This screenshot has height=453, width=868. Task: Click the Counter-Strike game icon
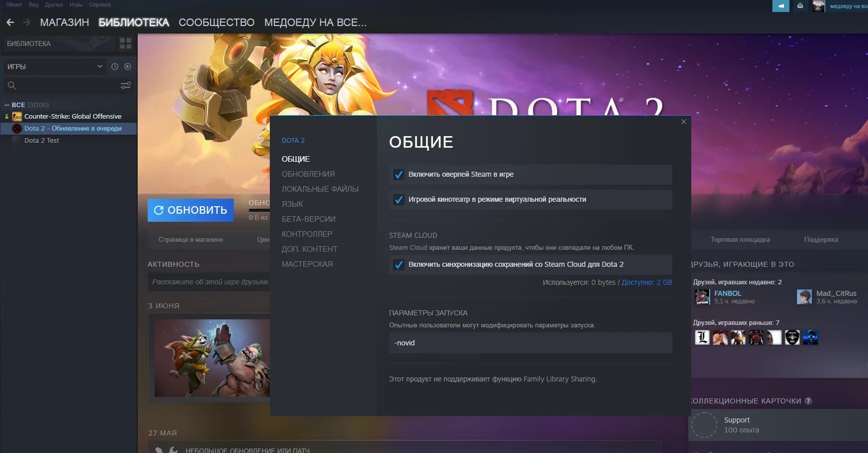click(17, 117)
